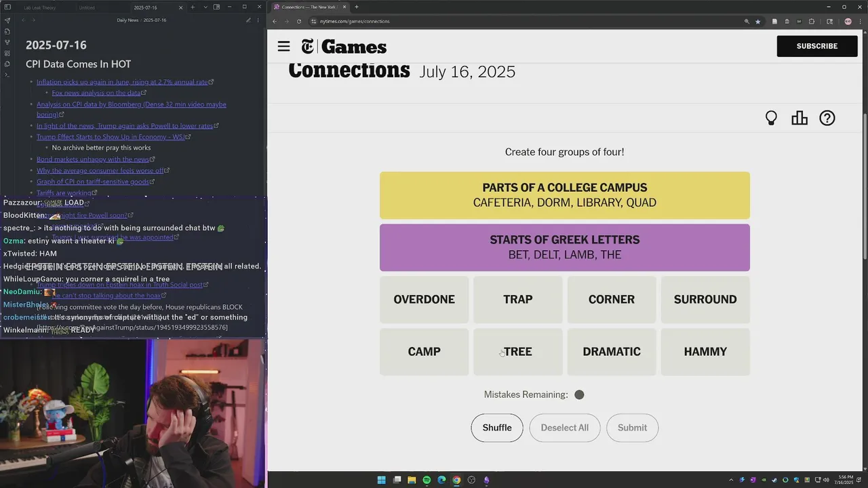Switch to Untitled tab in Obsidian
The image size is (868, 488).
[87, 7]
